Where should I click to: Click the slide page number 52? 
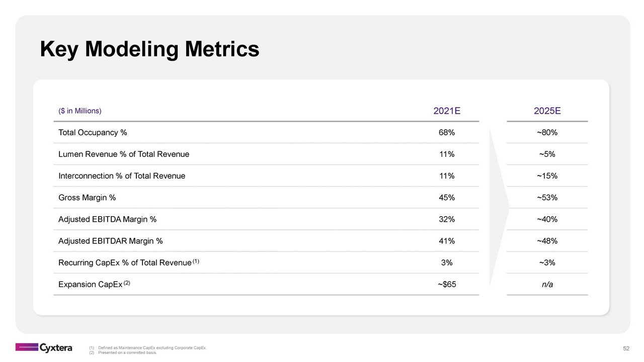point(626,348)
